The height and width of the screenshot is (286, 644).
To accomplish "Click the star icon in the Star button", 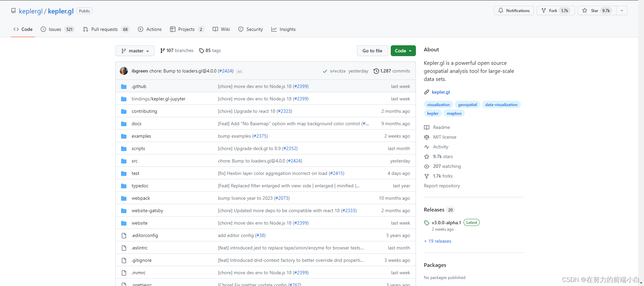I will [x=585, y=10].
